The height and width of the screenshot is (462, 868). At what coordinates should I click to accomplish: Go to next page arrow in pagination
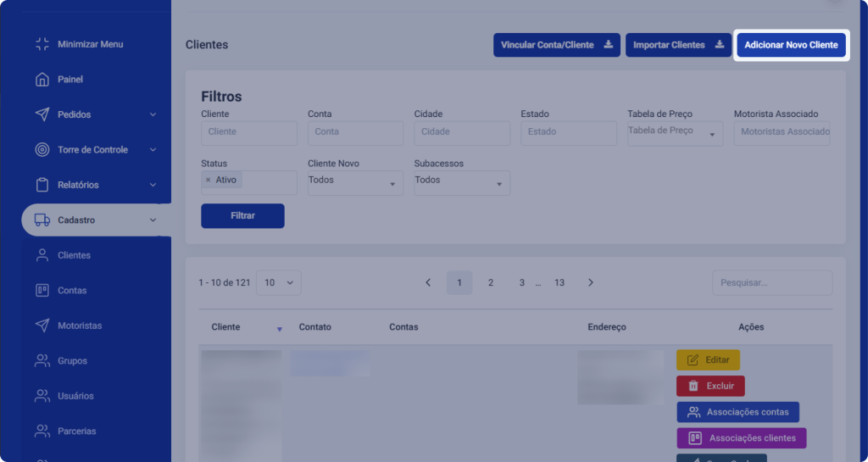coord(591,282)
